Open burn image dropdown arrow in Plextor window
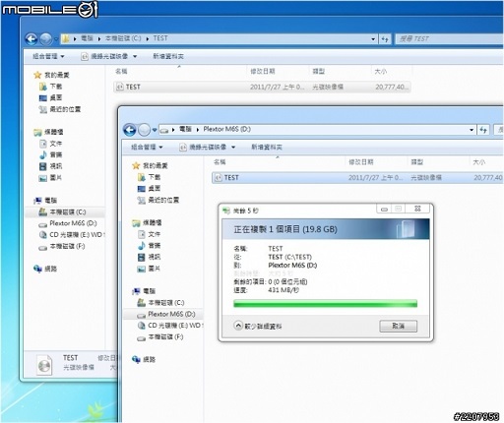Screen dimensions: 504x423 (233, 147)
